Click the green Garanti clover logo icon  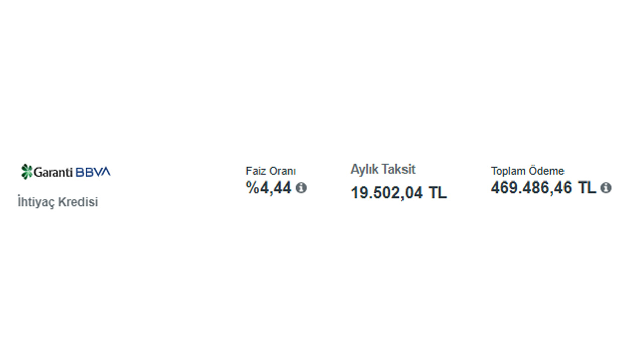[27, 171]
